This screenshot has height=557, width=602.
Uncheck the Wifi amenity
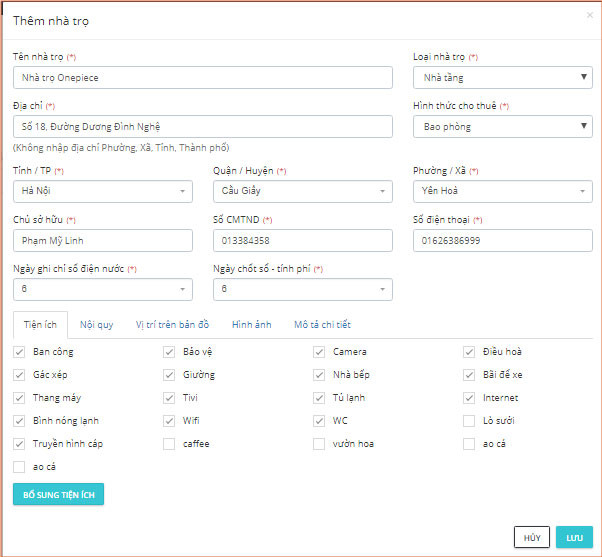point(169,421)
